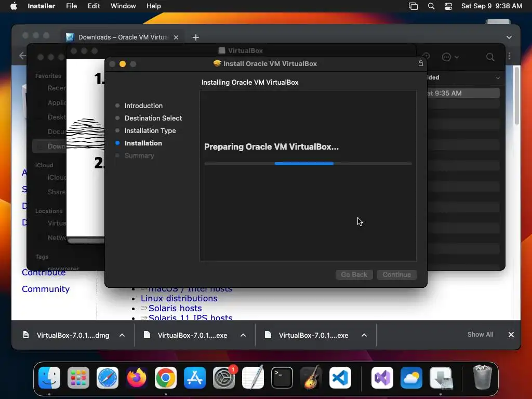532x399 pixels.
Task: Click the browser back arrow
Action: click(x=22, y=56)
